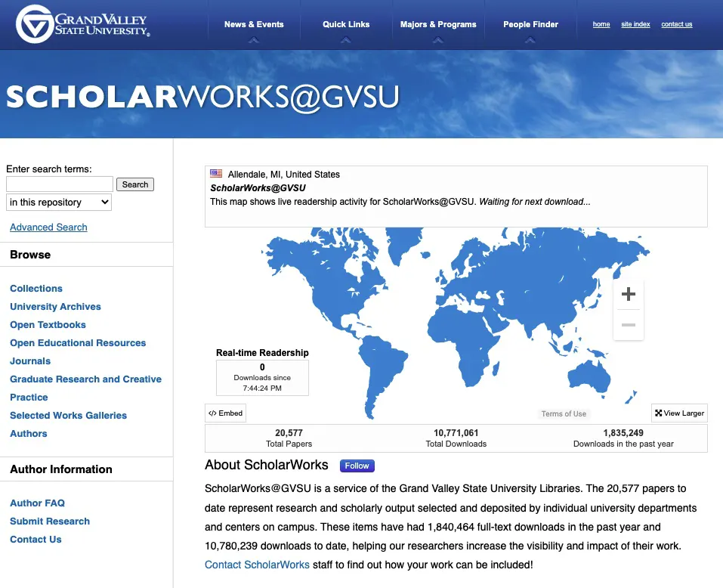Open University Archives
Image resolution: width=723 pixels, height=588 pixels.
point(55,307)
